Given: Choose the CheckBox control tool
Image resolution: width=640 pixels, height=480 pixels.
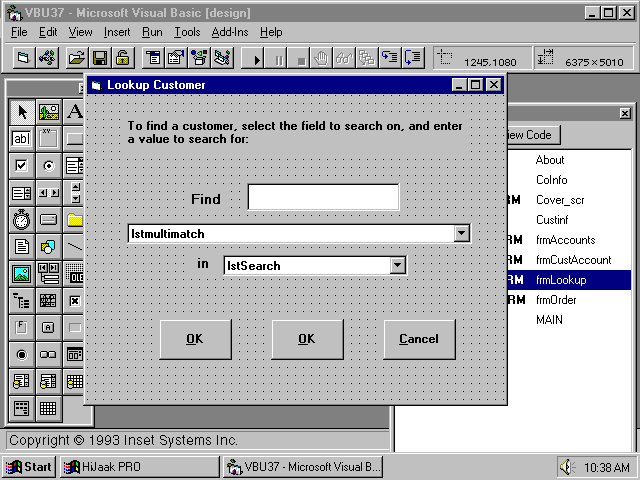Looking at the screenshot, I should (x=21, y=166).
